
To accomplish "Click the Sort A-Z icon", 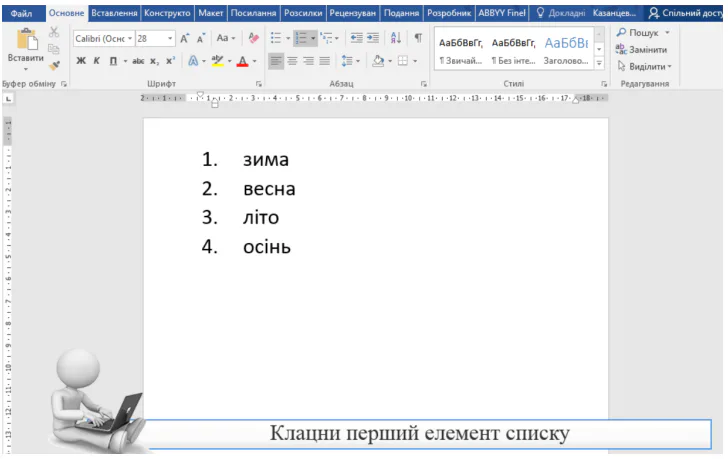I will pos(395,38).
